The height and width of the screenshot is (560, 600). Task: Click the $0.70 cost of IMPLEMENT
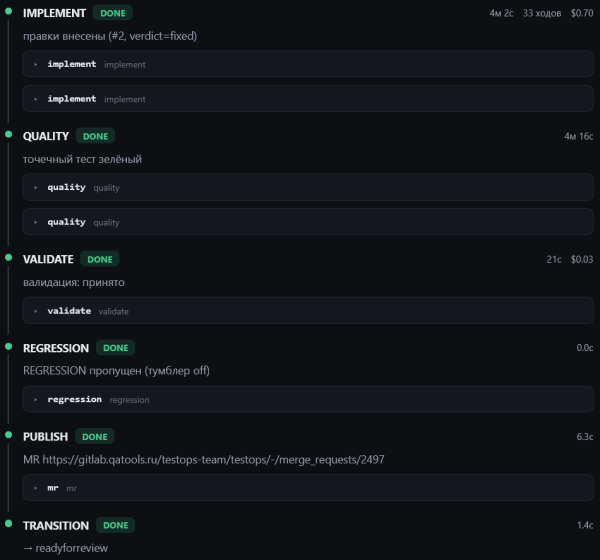(582, 13)
